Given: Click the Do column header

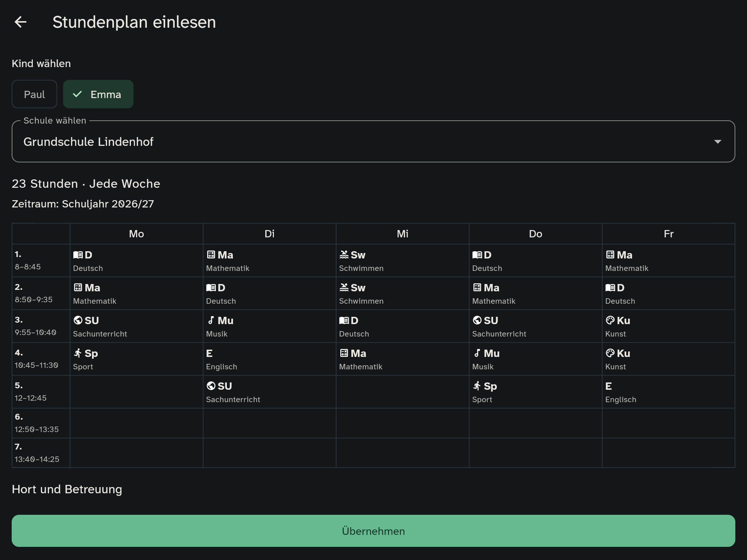Looking at the screenshot, I should [x=535, y=234].
